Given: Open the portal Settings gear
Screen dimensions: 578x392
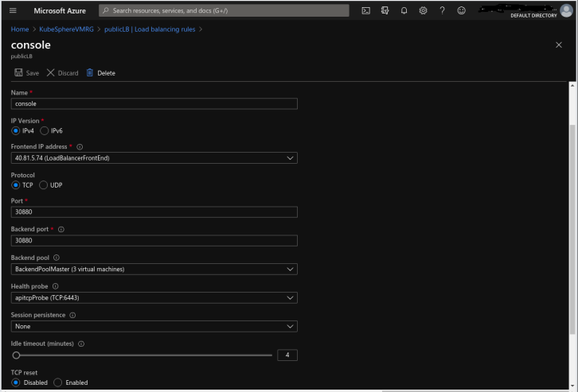Looking at the screenshot, I should tap(424, 10).
